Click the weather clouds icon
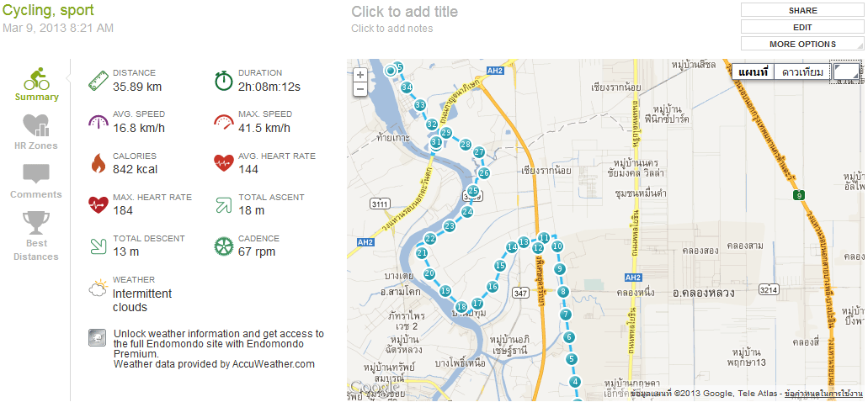The height and width of the screenshot is (418, 868). (x=98, y=288)
